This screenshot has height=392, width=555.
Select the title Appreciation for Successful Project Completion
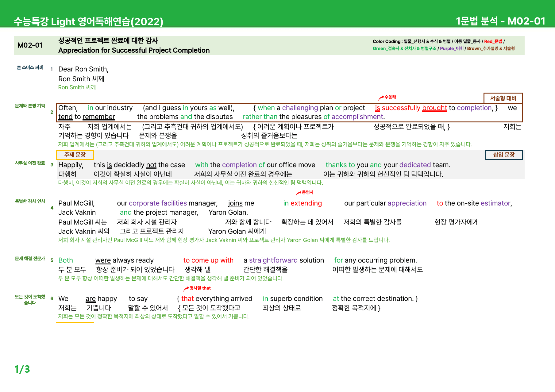tap(134, 50)
